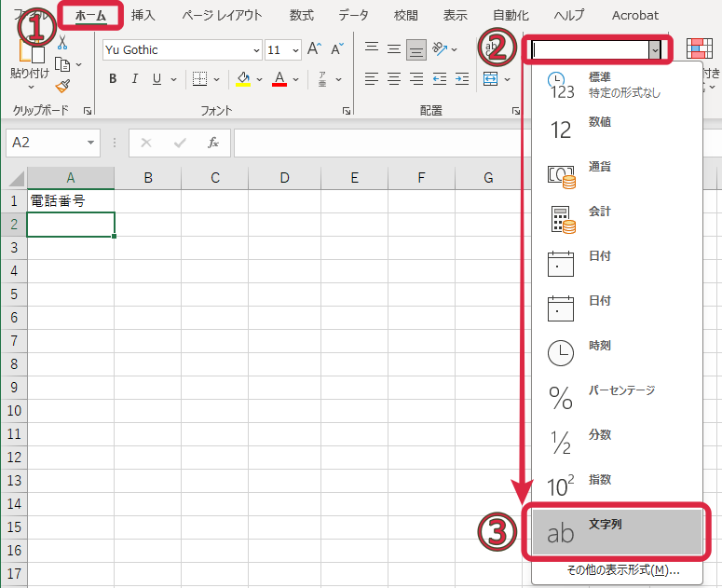The width and height of the screenshot is (722, 588).
Task: Choose 指数 scientific format
Action: [x=617, y=486]
